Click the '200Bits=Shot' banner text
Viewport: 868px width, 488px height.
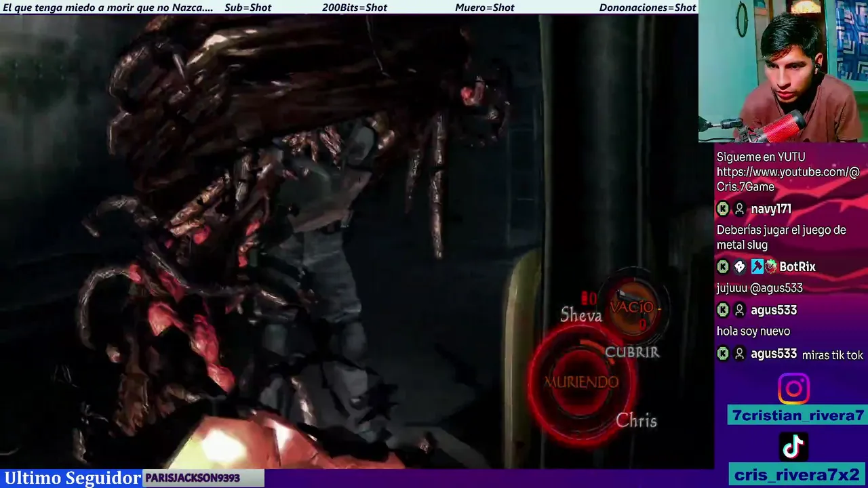point(355,7)
